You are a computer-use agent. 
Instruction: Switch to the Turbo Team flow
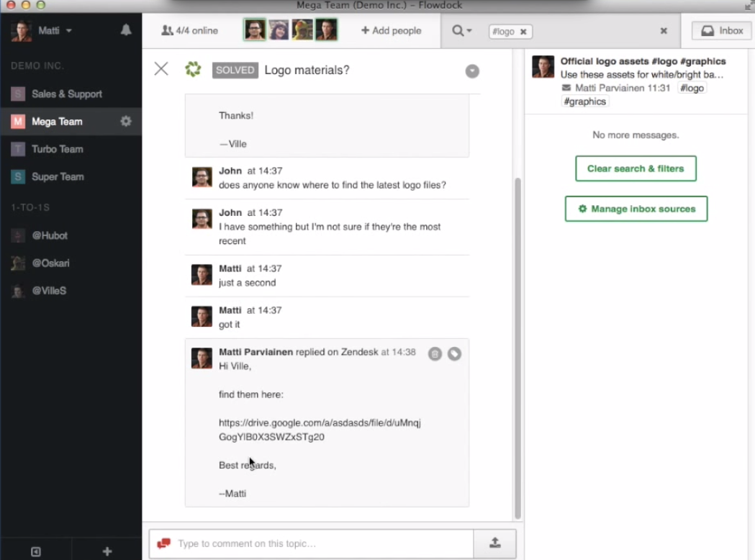click(71, 149)
